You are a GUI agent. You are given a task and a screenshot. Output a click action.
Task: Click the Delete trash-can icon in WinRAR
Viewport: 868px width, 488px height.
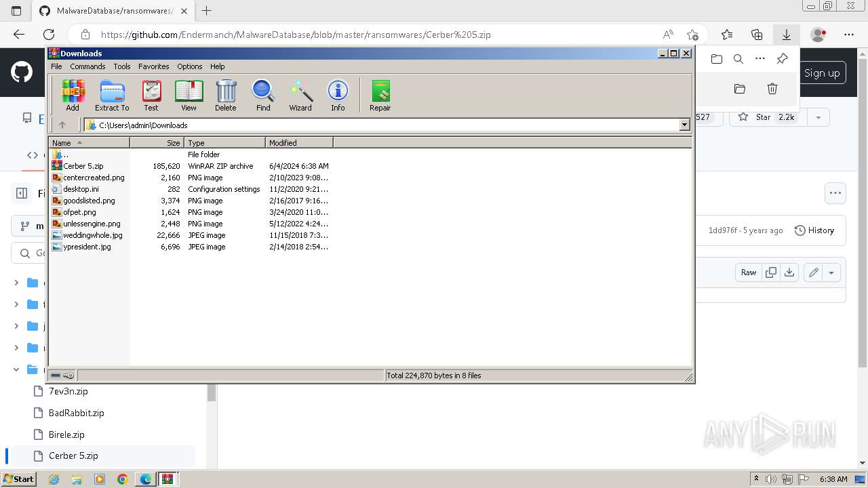click(226, 95)
